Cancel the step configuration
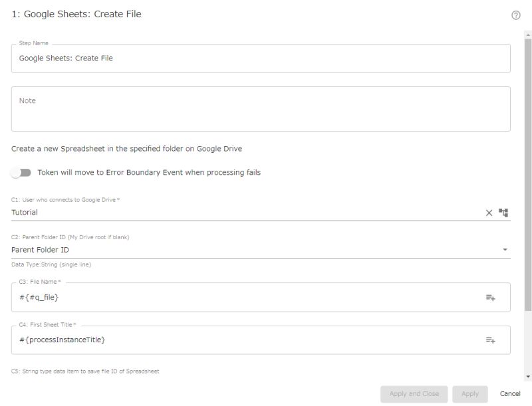 (509, 393)
